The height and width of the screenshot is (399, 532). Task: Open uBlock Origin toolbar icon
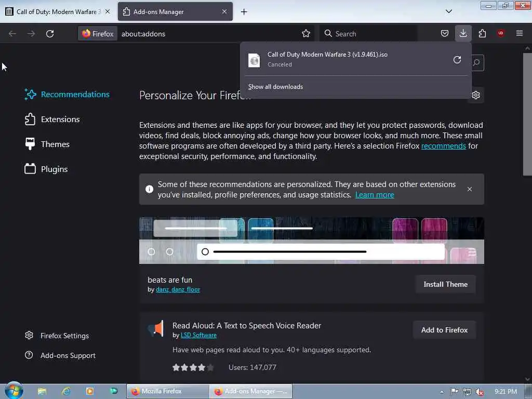(501, 33)
